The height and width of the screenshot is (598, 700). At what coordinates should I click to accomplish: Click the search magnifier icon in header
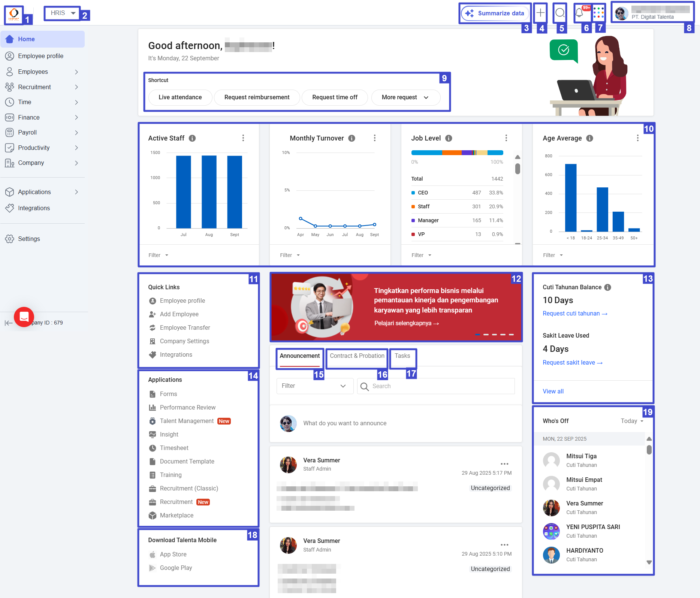click(560, 13)
